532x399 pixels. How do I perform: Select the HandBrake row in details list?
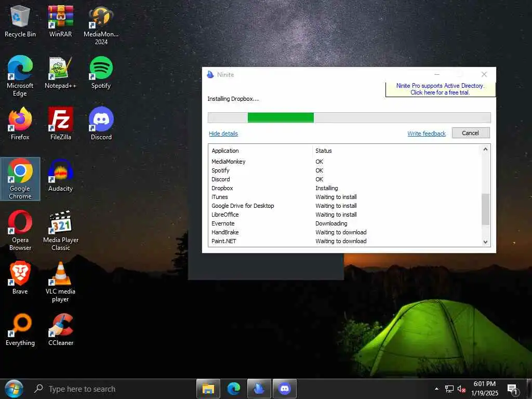tap(345, 232)
